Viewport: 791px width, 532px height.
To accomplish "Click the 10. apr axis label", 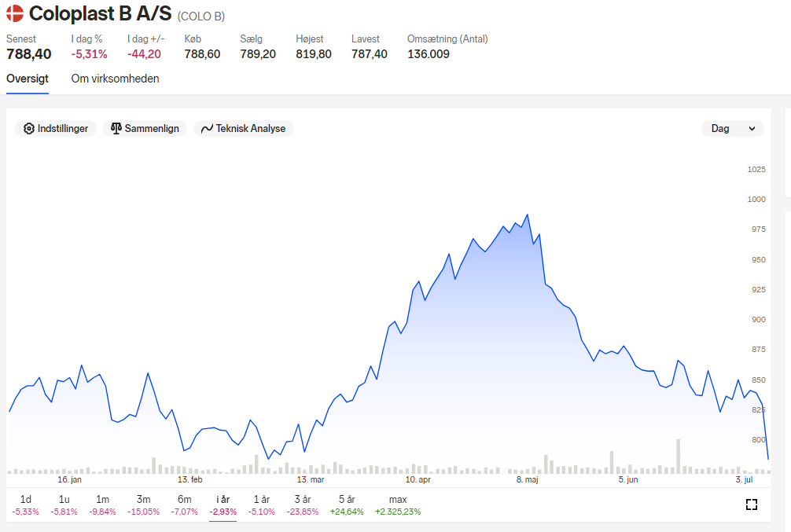I will [x=418, y=479].
